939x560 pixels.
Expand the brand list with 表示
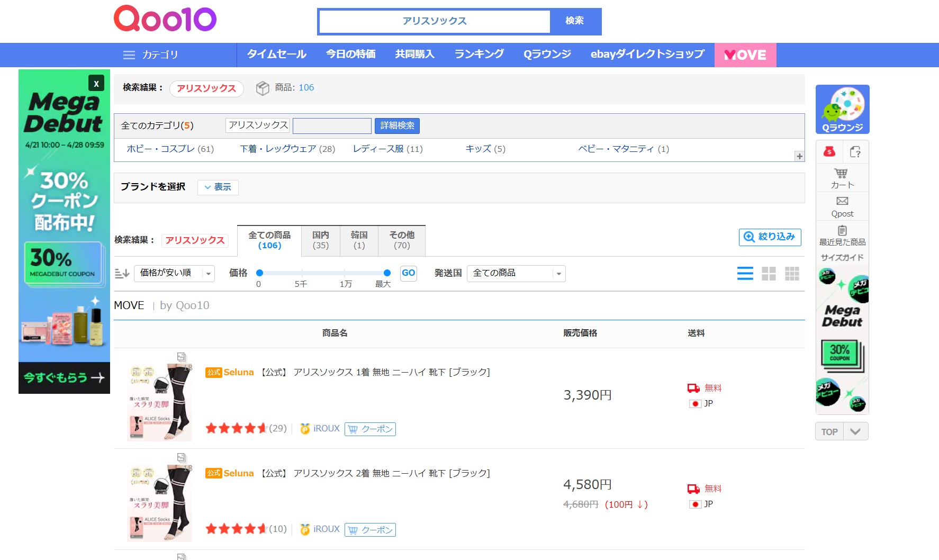[x=217, y=187]
